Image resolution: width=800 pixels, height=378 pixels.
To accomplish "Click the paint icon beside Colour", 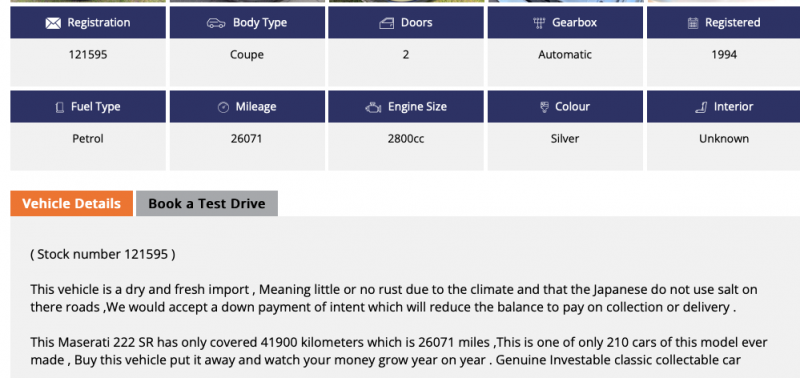I will (x=544, y=107).
